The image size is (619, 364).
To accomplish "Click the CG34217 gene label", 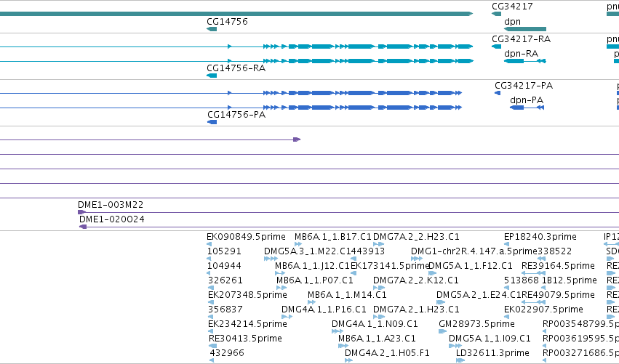I will pyautogui.click(x=512, y=7).
